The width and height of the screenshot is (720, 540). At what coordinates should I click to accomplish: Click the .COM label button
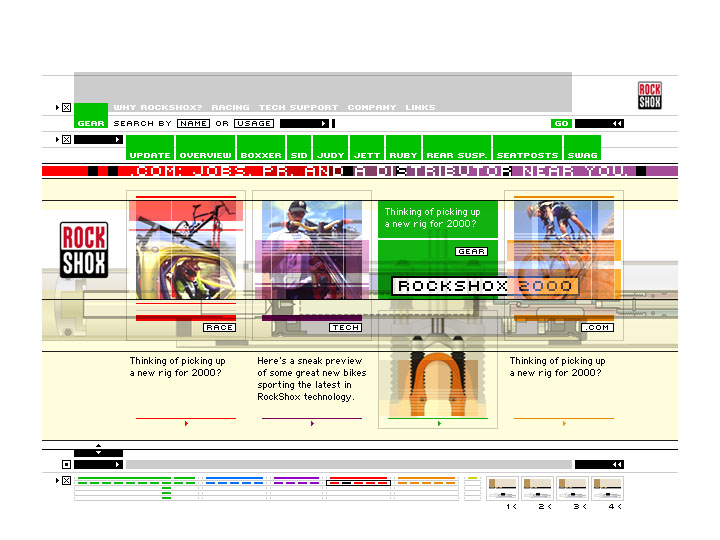(x=597, y=327)
